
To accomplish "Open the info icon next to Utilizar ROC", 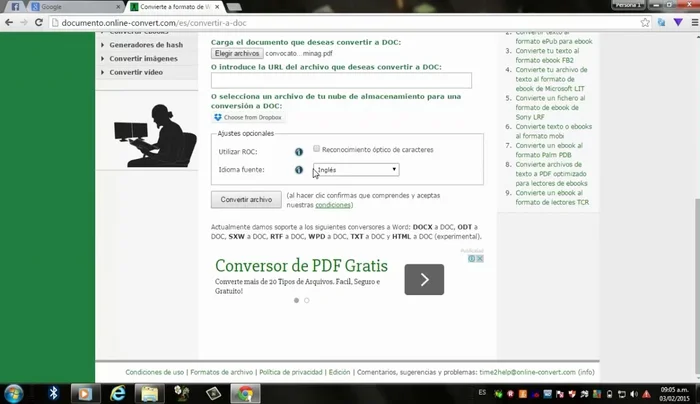I will tap(299, 152).
